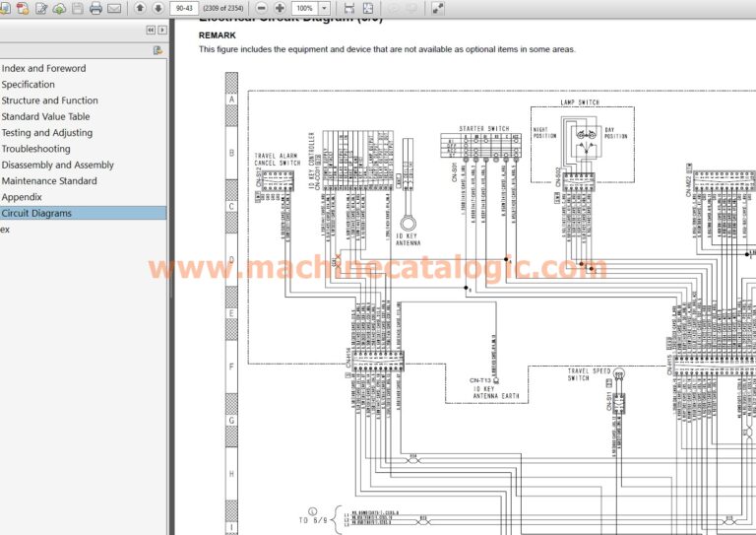Click the ID KEY ANTENNA EARTH label
Viewport: 756px width, 535px height.
coord(496,392)
